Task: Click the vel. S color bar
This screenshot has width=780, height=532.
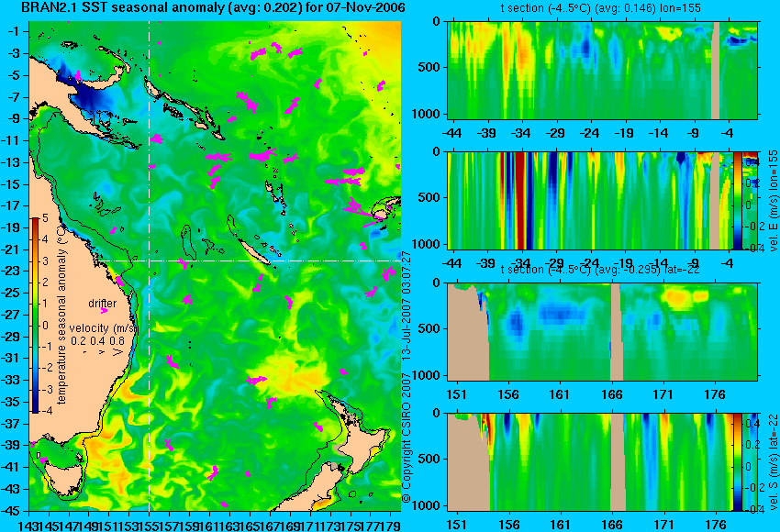Action: 737,462
